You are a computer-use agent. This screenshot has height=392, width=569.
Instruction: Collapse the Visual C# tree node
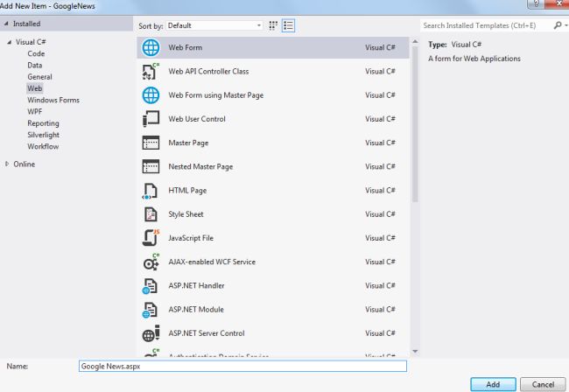pos(10,42)
